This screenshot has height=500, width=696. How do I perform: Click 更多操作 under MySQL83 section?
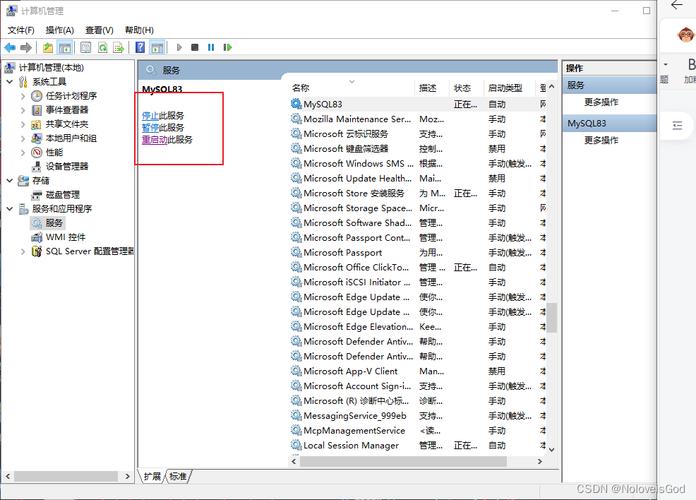pyautogui.click(x=601, y=140)
